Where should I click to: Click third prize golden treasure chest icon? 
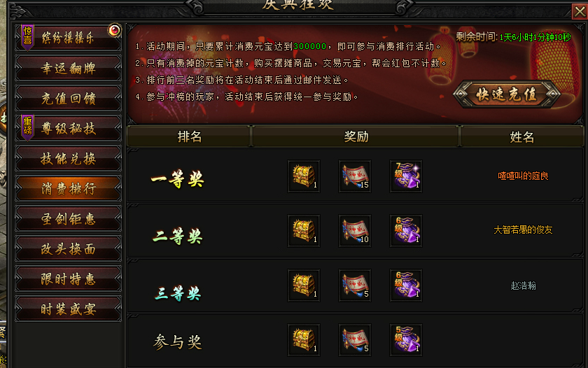click(x=304, y=285)
